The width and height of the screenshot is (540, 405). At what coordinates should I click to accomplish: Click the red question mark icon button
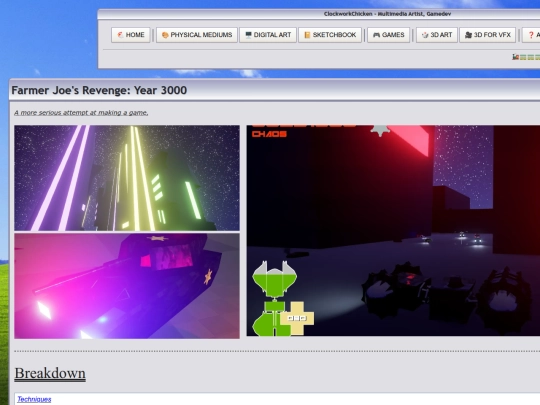tap(531, 35)
